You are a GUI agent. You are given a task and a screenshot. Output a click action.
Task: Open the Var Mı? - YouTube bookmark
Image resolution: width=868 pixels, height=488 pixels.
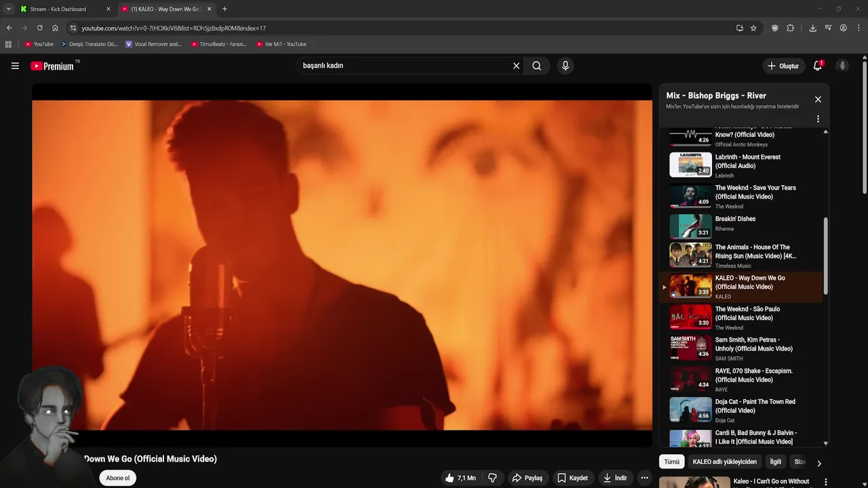(281, 44)
